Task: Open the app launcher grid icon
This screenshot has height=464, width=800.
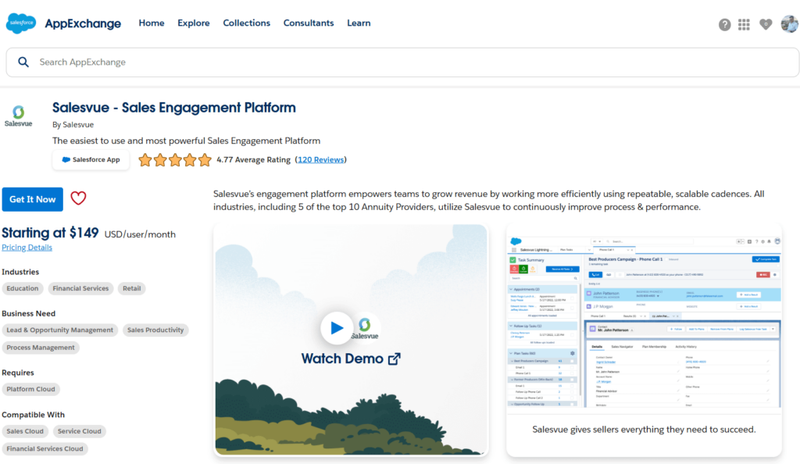Action: click(x=744, y=25)
